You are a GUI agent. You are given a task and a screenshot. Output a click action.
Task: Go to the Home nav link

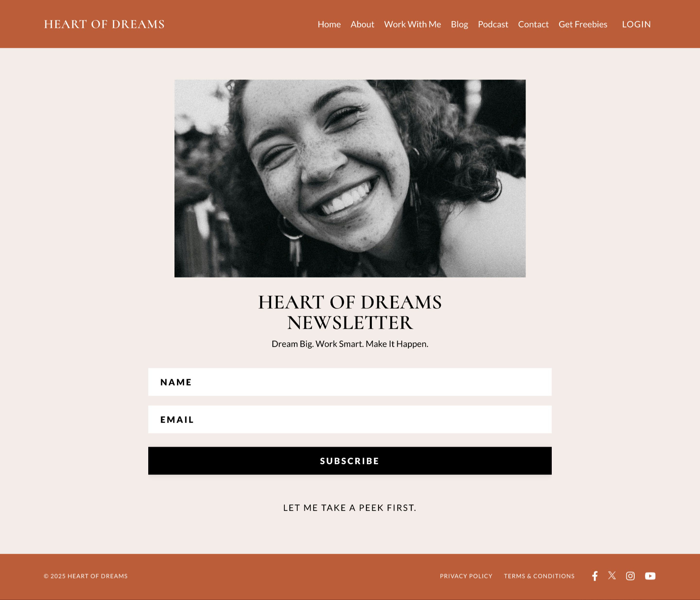[329, 24]
